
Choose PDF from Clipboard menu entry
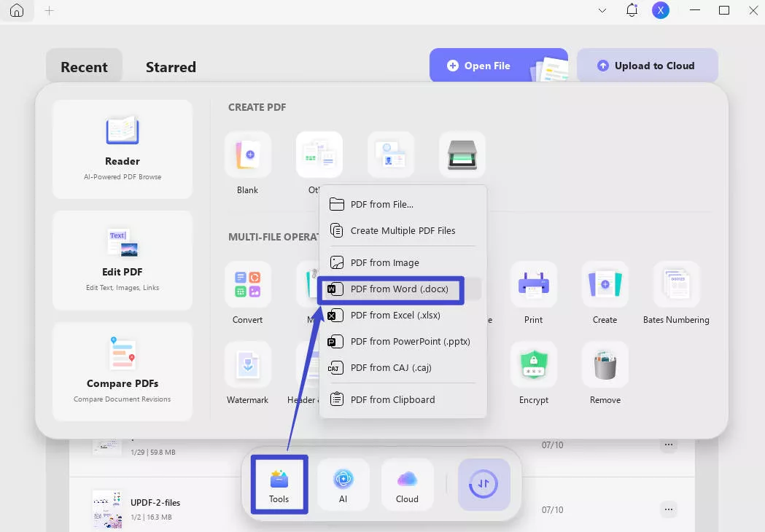(392, 399)
